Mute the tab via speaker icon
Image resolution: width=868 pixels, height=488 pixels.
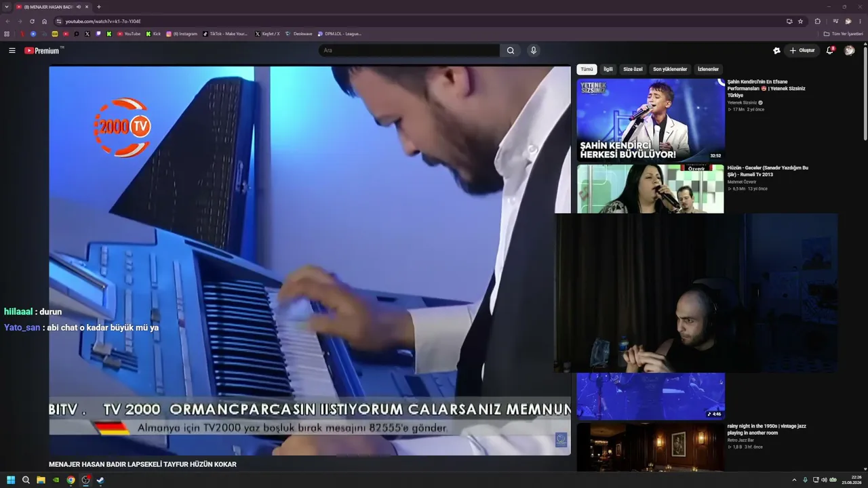(x=79, y=7)
